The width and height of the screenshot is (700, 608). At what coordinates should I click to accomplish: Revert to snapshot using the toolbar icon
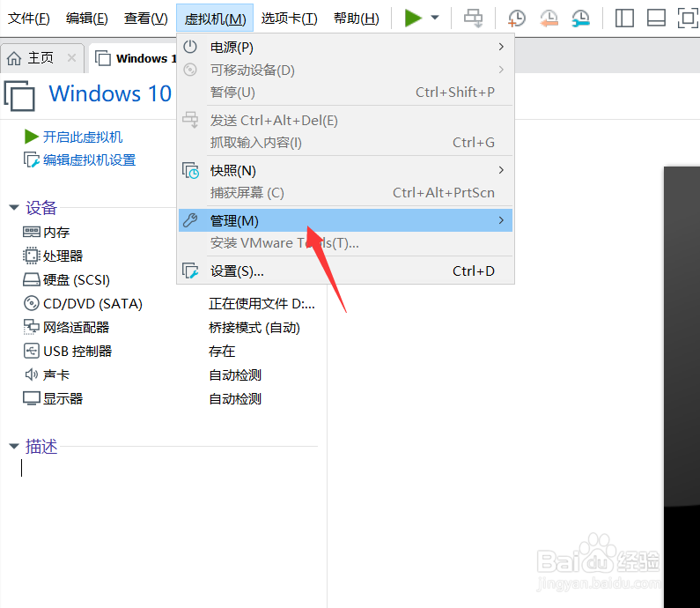point(549,19)
